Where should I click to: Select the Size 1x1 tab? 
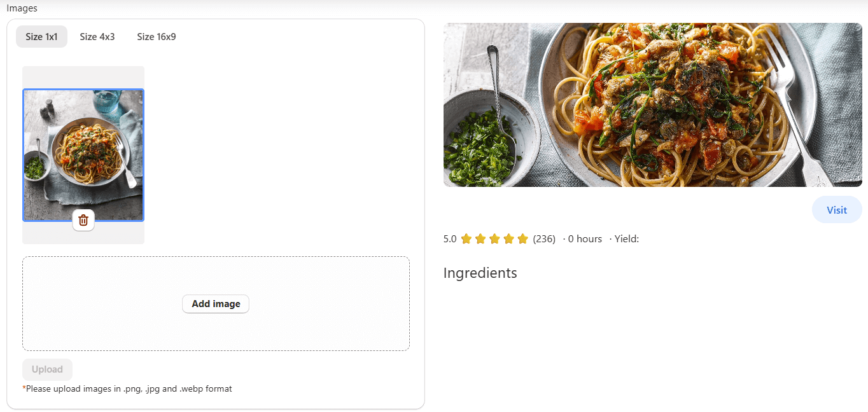pyautogui.click(x=41, y=36)
